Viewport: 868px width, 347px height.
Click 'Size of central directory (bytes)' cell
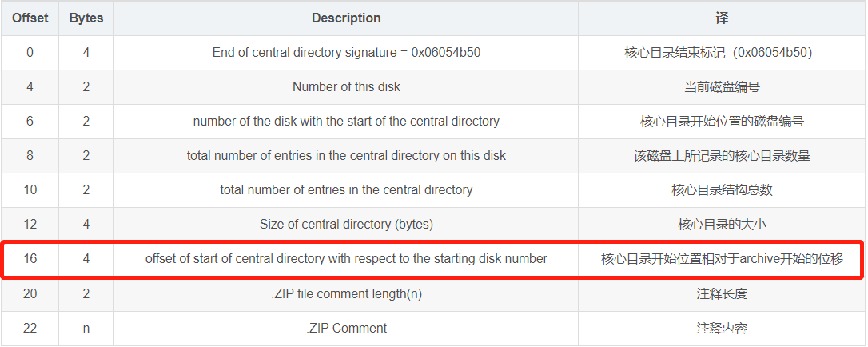click(x=346, y=225)
